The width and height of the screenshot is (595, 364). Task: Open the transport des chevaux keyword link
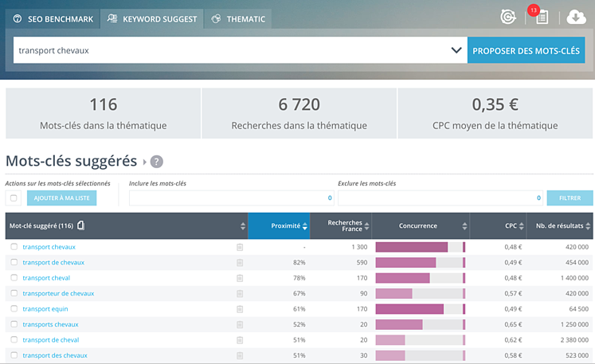[55, 356]
